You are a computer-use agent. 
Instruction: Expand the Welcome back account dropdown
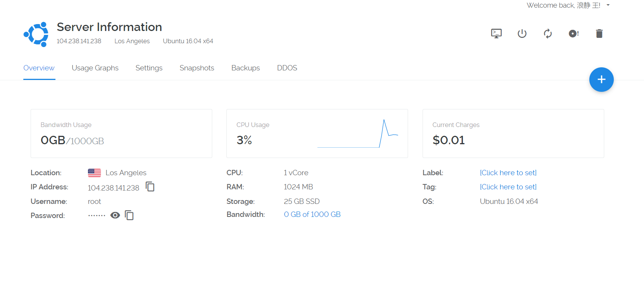[608, 5]
